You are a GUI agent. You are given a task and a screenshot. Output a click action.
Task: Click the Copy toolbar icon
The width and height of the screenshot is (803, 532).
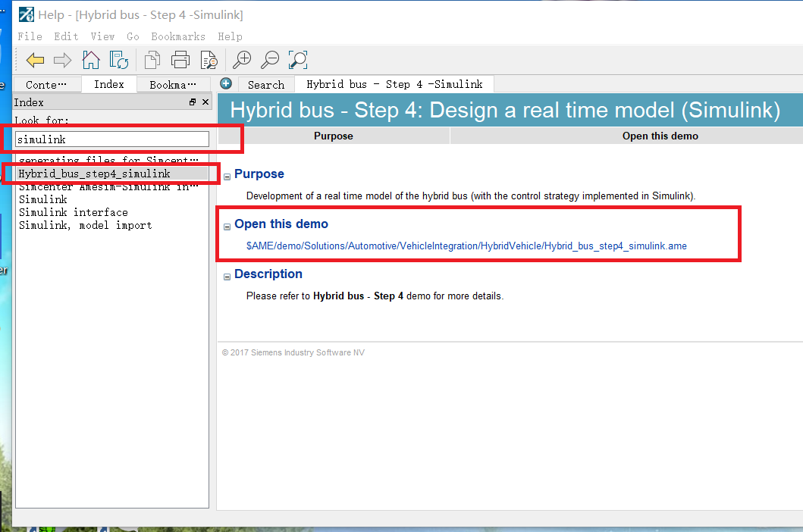click(152, 60)
